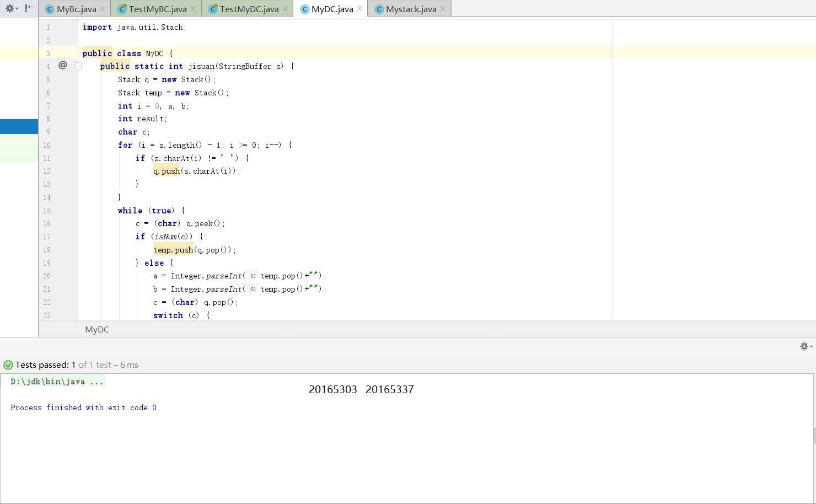Click 'Process finished with exit code 0' text
Viewport: 816px width, 504px height.
pos(83,408)
